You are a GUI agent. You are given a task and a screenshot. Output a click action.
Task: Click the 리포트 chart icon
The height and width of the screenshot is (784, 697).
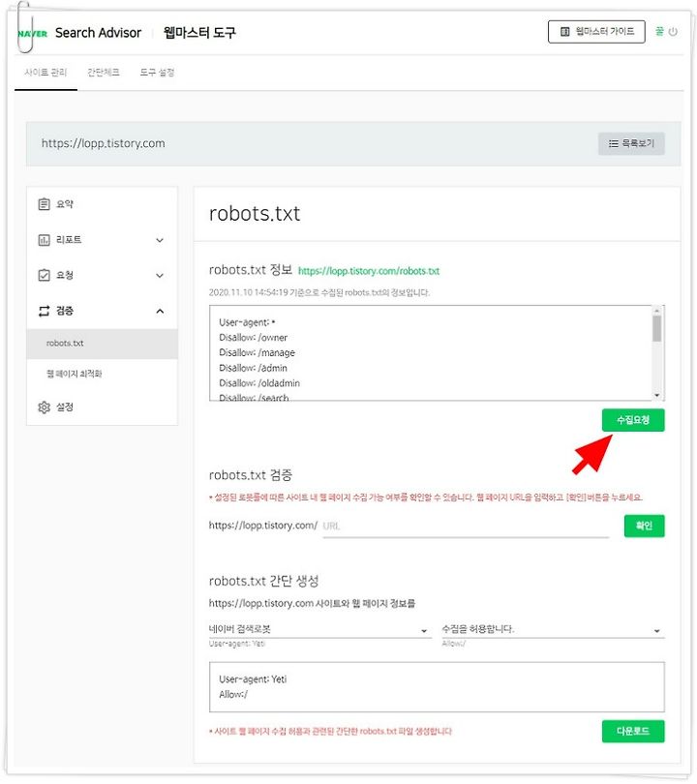pos(44,240)
